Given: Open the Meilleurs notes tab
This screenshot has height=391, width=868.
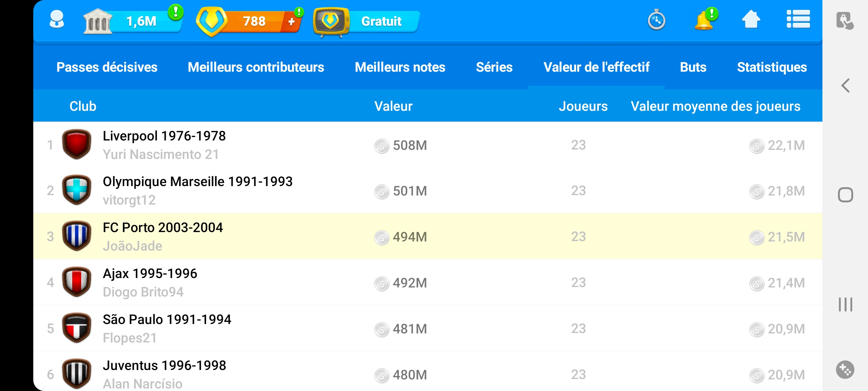Looking at the screenshot, I should [x=400, y=67].
